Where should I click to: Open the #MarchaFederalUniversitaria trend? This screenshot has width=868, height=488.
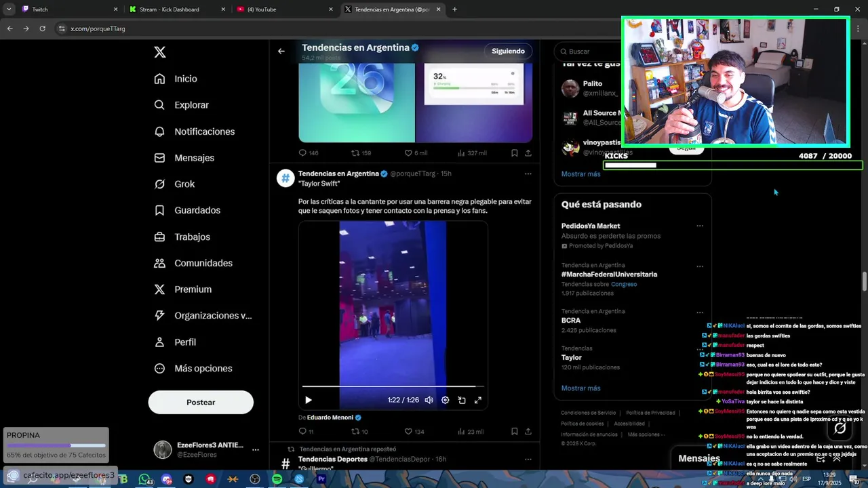pos(609,274)
